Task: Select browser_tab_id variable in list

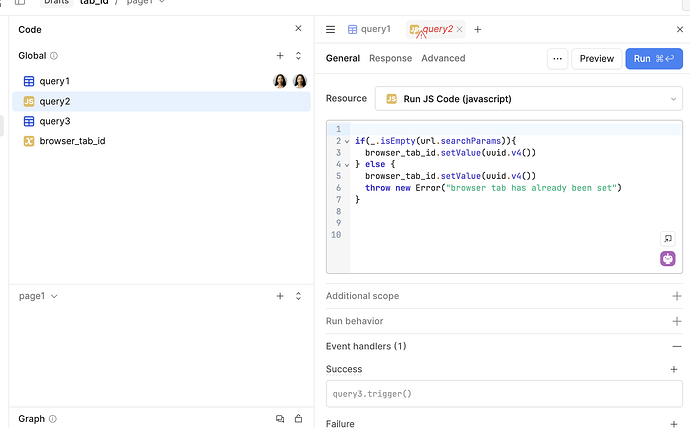Action: click(161, 141)
